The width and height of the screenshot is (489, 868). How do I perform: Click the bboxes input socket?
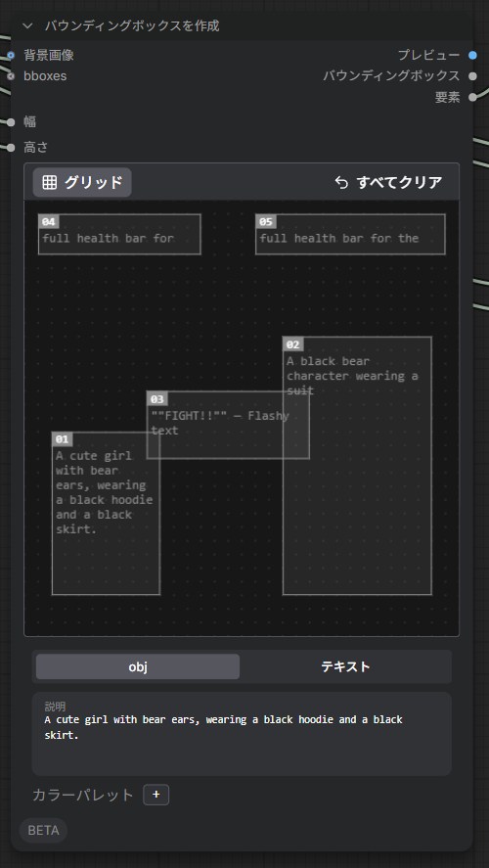(x=10, y=75)
